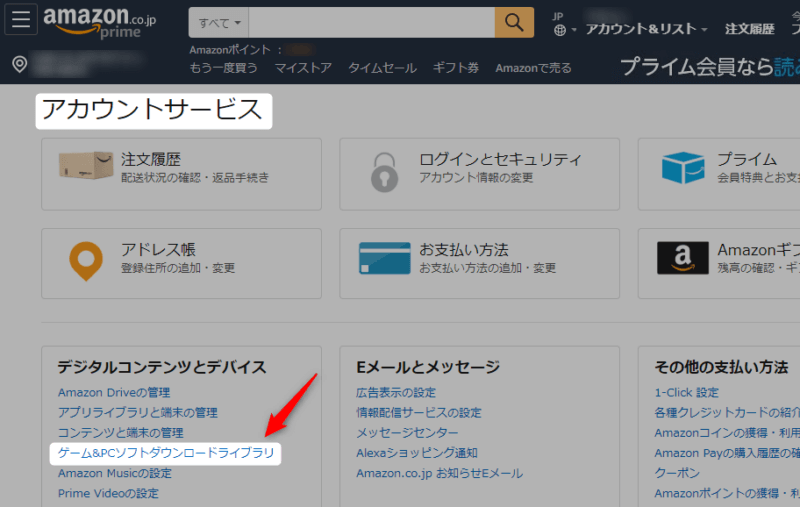Image resolution: width=800 pixels, height=507 pixels.
Task: Open Amazonコインの獲得・利用 link
Action: tap(727, 433)
